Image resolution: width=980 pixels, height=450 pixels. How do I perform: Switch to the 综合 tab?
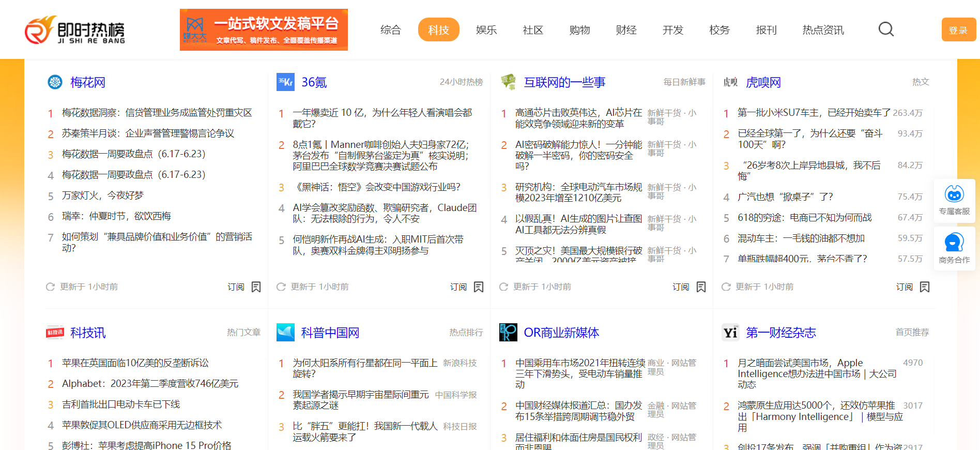[x=391, y=30]
